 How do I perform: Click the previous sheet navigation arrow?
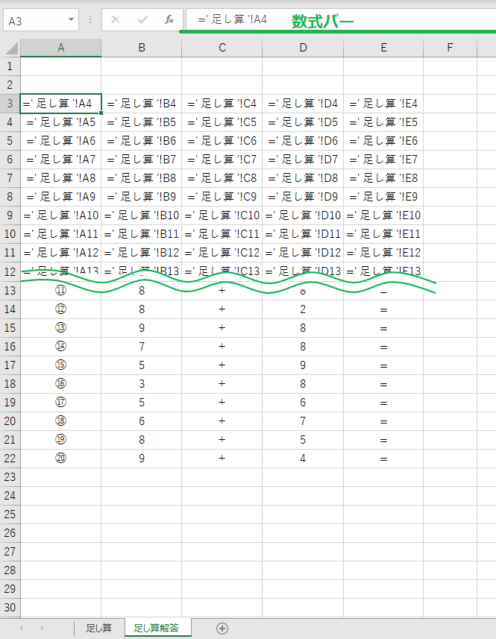coord(21,628)
